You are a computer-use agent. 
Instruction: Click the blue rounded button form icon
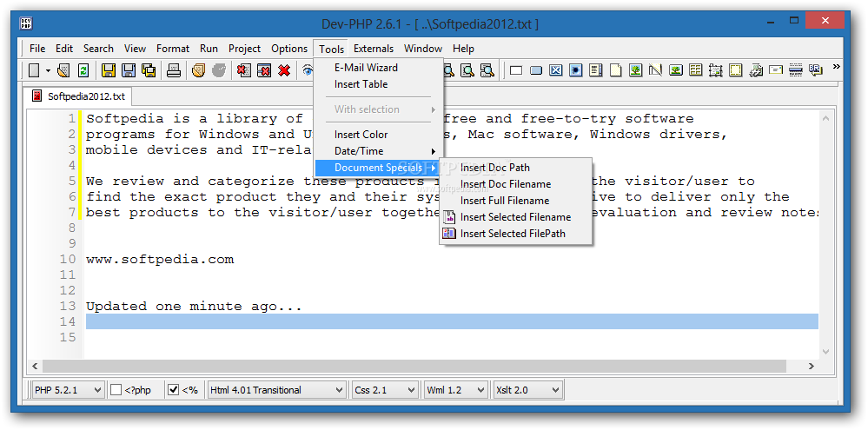click(x=536, y=70)
